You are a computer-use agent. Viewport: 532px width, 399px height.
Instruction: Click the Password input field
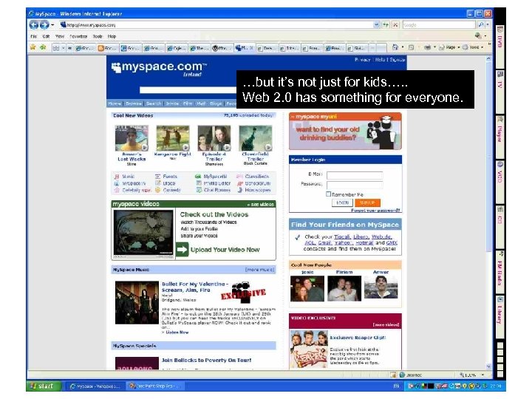point(354,185)
